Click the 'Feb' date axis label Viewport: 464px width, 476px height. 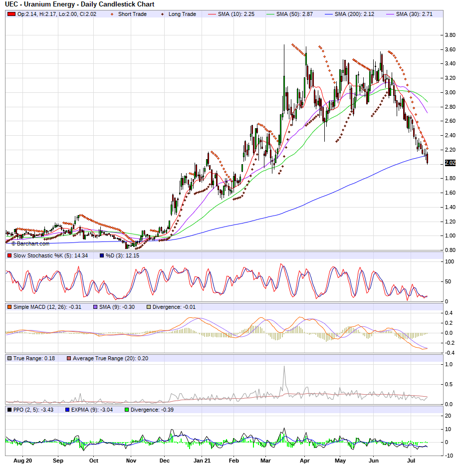click(x=233, y=461)
